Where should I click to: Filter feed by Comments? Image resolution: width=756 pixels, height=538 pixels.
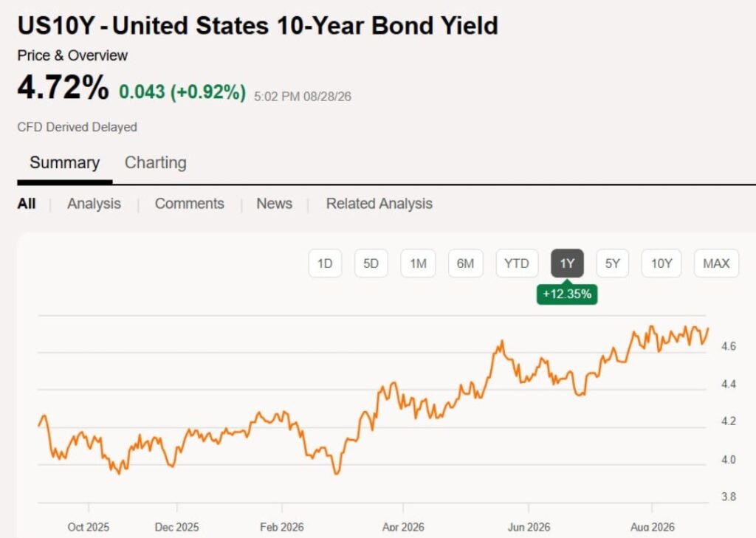190,204
